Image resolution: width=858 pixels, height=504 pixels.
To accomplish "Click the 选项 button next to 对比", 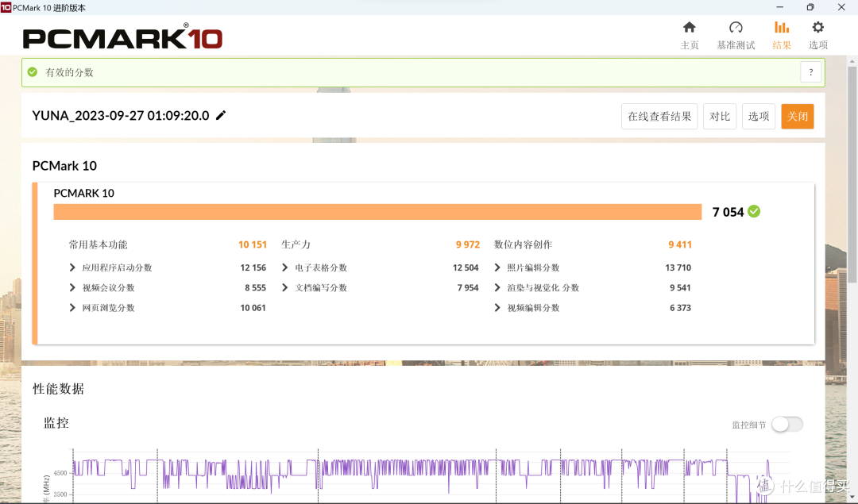I will [x=759, y=117].
